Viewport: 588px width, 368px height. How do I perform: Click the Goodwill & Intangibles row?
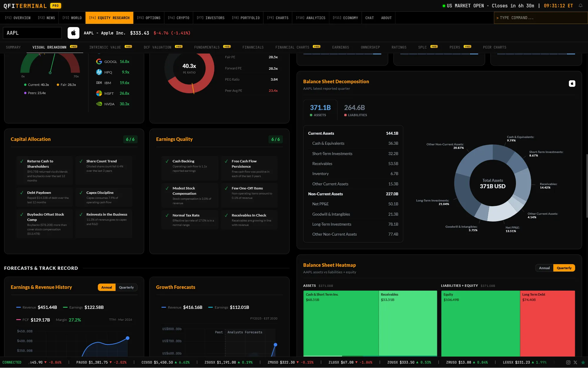353,214
